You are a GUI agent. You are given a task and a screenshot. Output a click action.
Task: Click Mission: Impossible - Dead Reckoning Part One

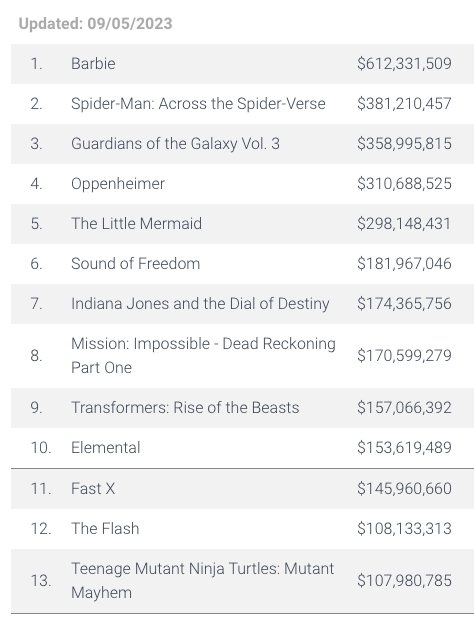203,356
